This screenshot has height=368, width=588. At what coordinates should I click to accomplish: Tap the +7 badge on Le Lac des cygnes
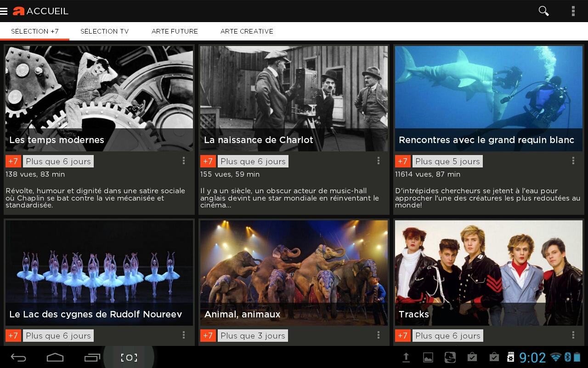13,336
